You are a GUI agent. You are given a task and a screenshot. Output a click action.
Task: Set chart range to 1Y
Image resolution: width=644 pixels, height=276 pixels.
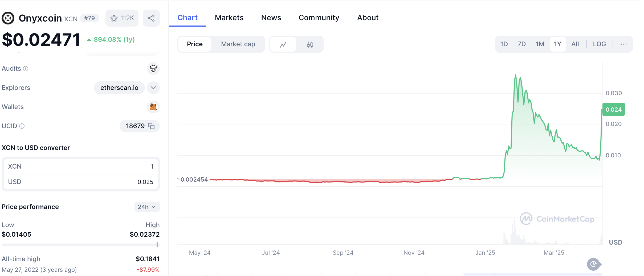coord(558,44)
